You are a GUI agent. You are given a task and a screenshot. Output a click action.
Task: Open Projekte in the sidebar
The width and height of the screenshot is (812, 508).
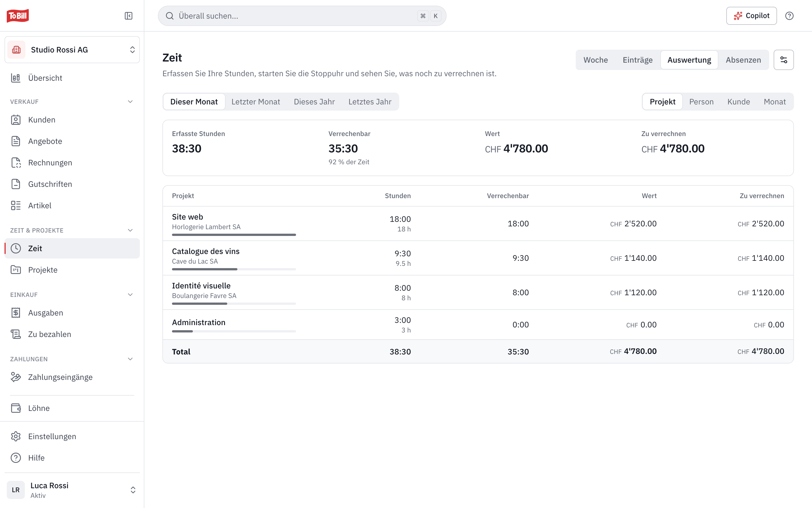72,270
